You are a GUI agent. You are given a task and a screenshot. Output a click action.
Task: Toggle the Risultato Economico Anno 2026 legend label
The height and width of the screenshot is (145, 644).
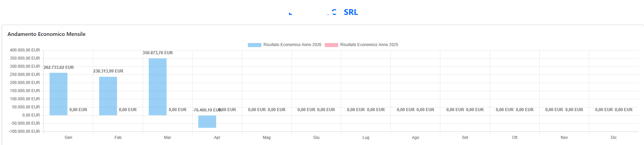coord(292,45)
